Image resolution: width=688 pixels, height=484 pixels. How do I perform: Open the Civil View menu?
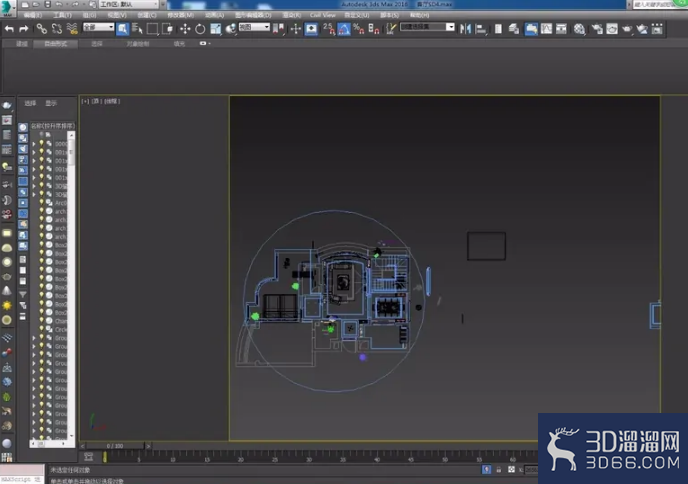pos(322,15)
